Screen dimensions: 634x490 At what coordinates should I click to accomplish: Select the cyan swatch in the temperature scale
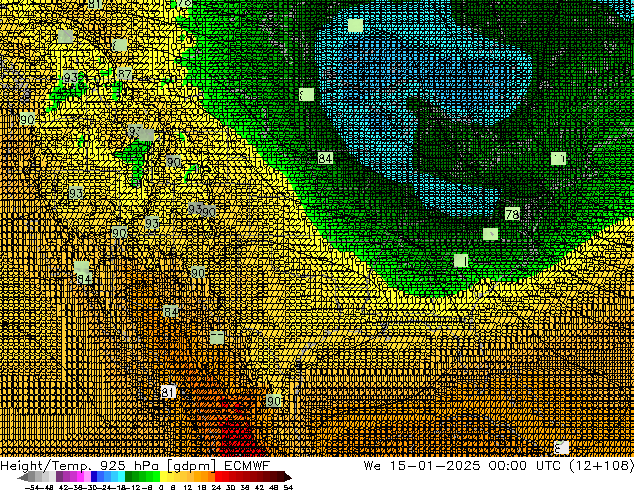122,476
